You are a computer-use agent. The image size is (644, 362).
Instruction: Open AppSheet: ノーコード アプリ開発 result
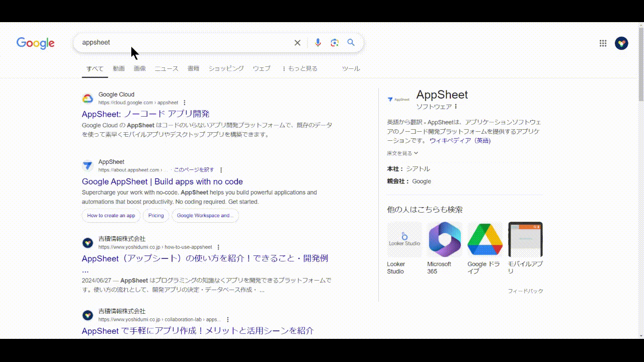click(x=146, y=114)
